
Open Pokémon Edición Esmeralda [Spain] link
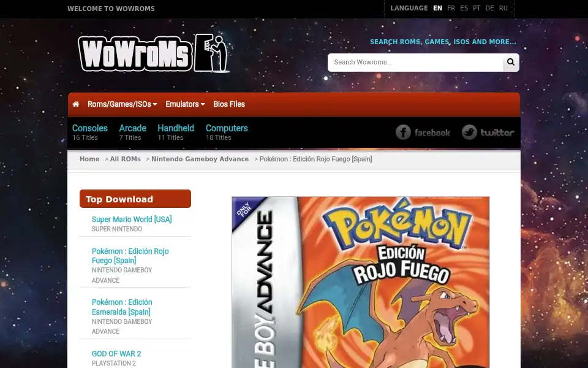coord(122,307)
